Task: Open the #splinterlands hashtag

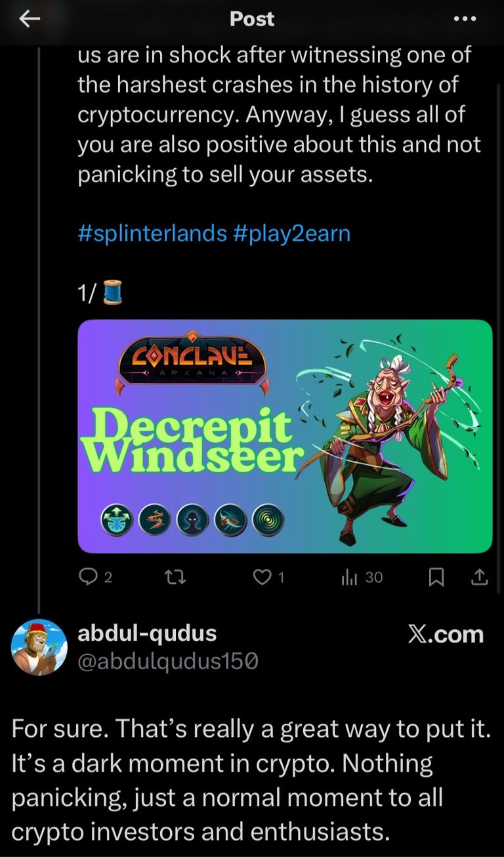Action: point(152,234)
